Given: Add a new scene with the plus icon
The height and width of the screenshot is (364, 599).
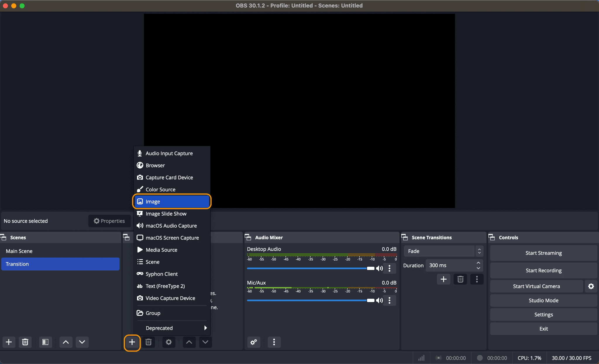Looking at the screenshot, I should pyautogui.click(x=9, y=342).
